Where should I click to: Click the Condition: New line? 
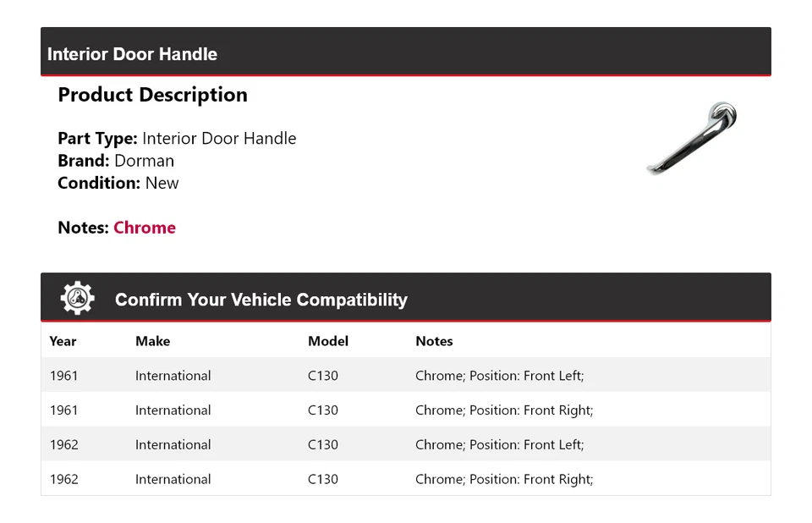[x=118, y=183]
